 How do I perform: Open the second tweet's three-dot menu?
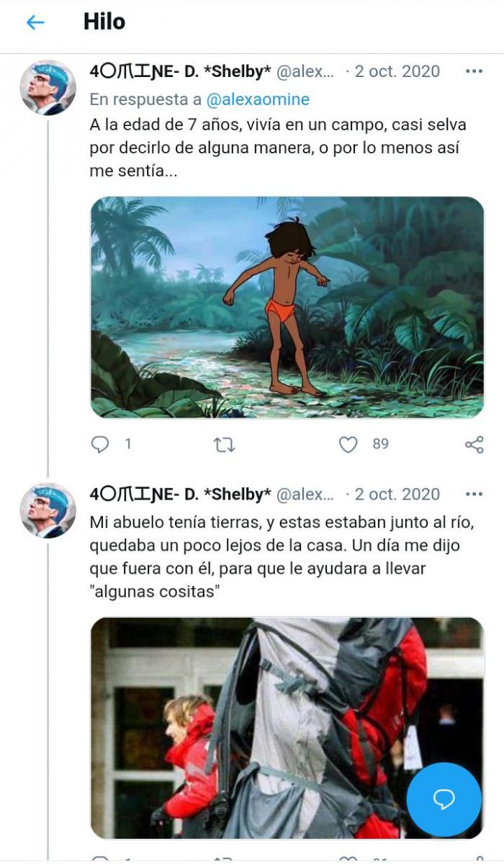click(474, 494)
